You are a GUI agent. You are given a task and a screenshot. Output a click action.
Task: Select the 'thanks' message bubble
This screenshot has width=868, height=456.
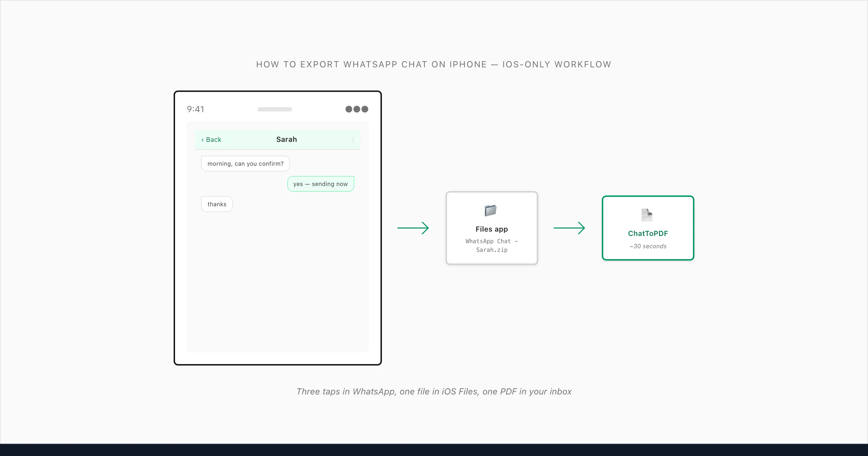coord(217,204)
